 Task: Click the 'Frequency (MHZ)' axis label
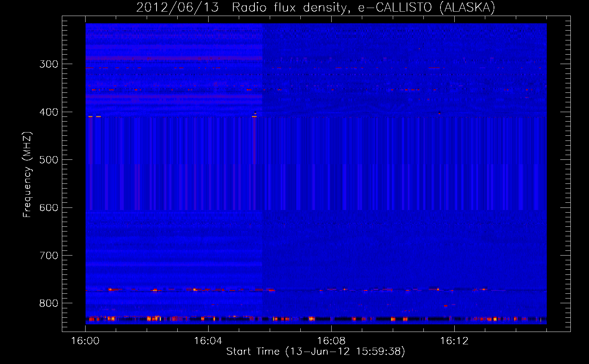[27, 174]
